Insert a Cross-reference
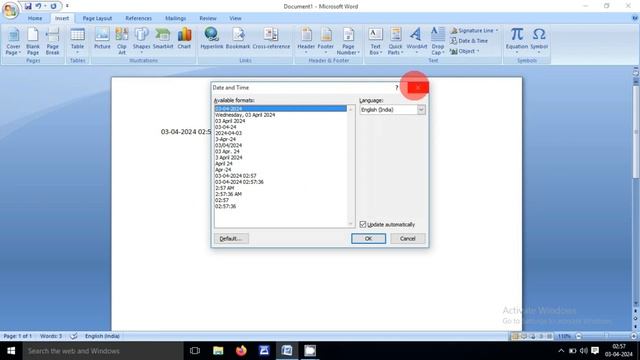This screenshot has width=640, height=360. coord(271,39)
